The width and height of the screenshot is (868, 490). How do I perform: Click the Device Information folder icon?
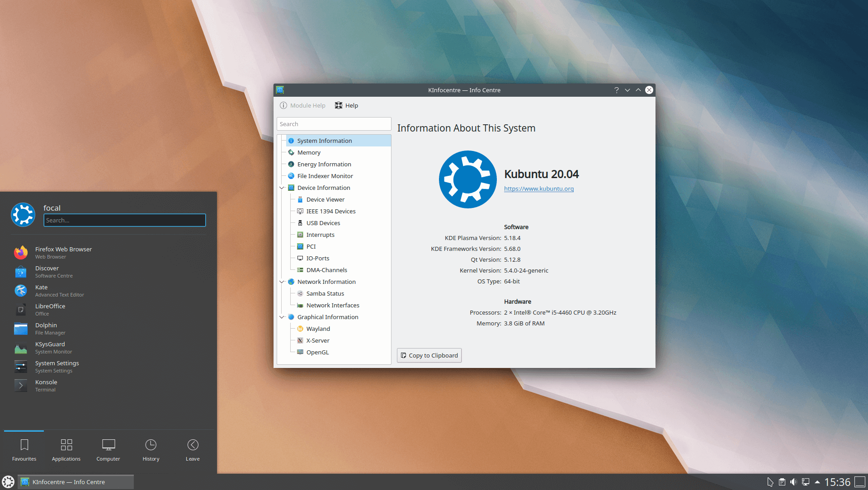pyautogui.click(x=291, y=187)
